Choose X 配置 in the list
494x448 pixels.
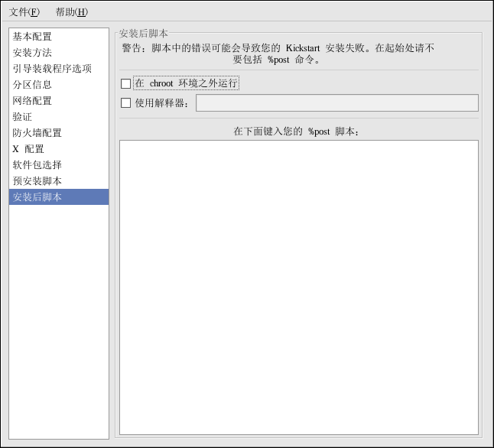pos(28,149)
